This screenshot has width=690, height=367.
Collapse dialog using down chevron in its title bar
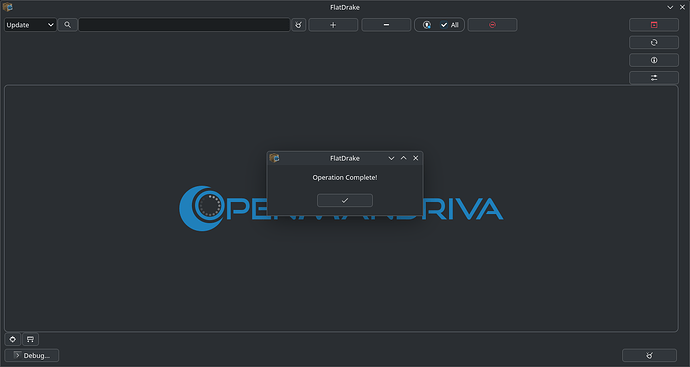pos(391,158)
